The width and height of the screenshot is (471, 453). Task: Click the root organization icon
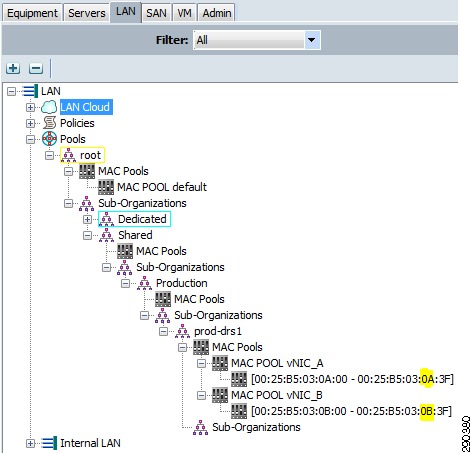(x=68, y=155)
